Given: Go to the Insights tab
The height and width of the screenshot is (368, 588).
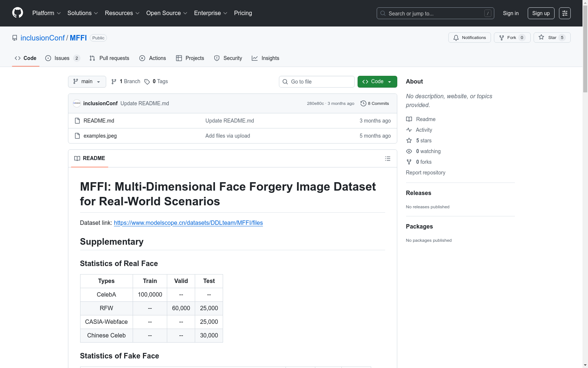Looking at the screenshot, I should pos(265,58).
